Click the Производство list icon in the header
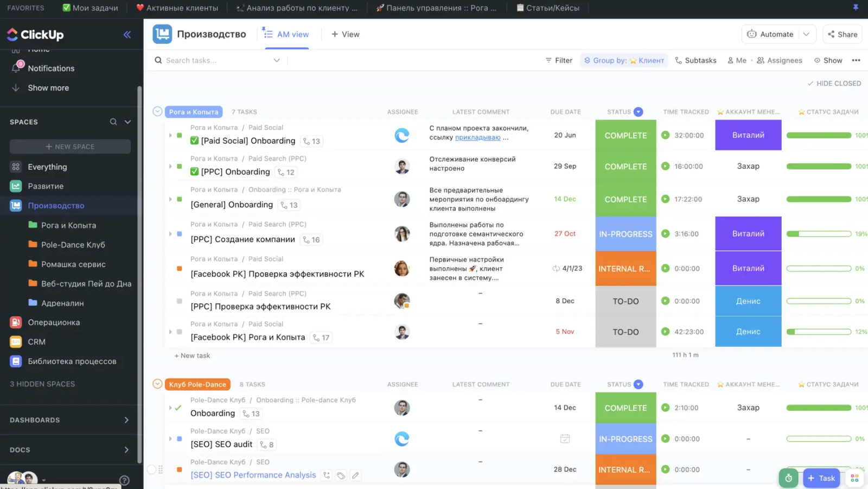 pos(162,34)
